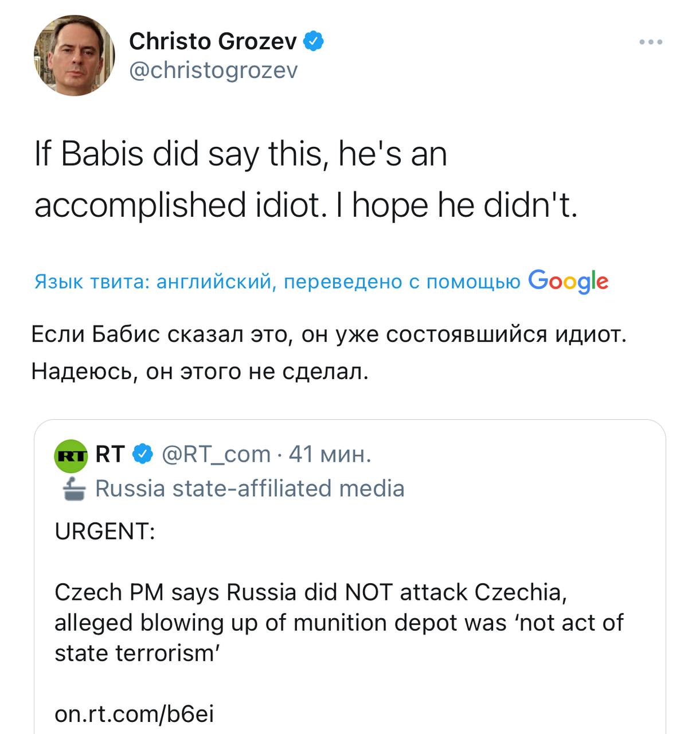Click the state-affiliated media podium icon

click(73, 489)
